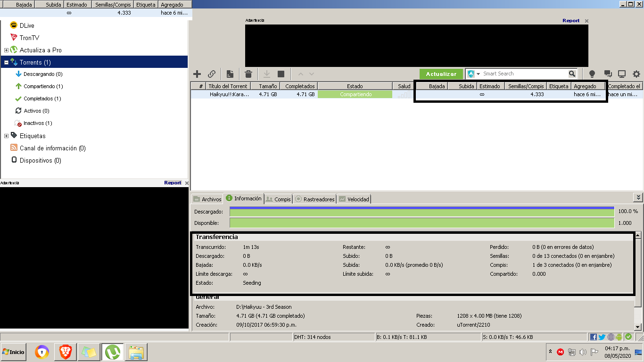644x362 pixels.
Task: Switch to the Velocidad tab
Action: (354, 199)
